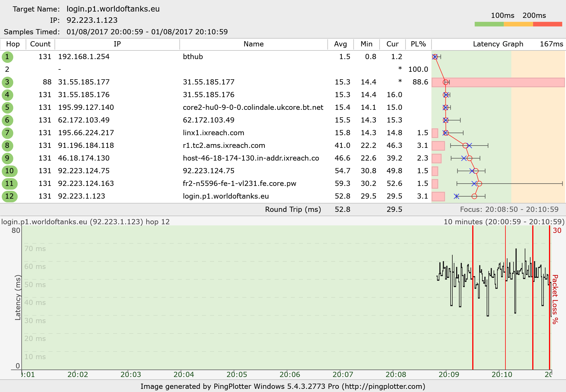Click the first red packet loss line near 20:09
The height and width of the screenshot is (392, 566).
(473, 297)
